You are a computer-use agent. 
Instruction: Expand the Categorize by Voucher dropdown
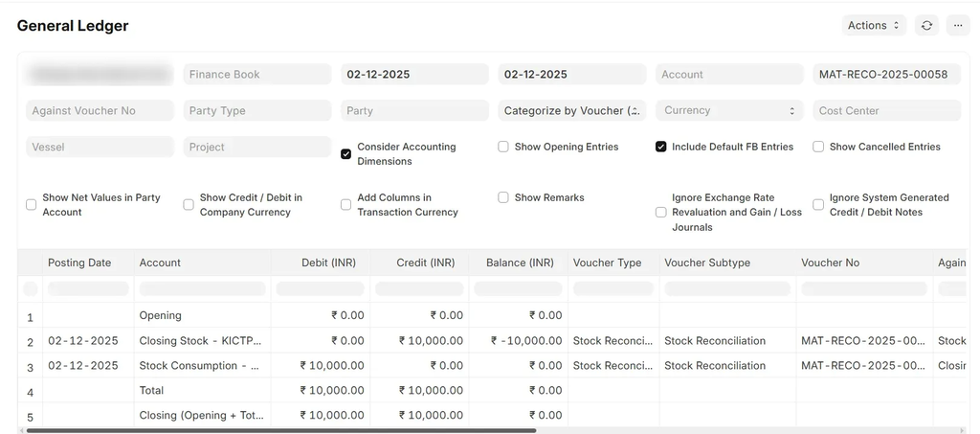point(571,111)
